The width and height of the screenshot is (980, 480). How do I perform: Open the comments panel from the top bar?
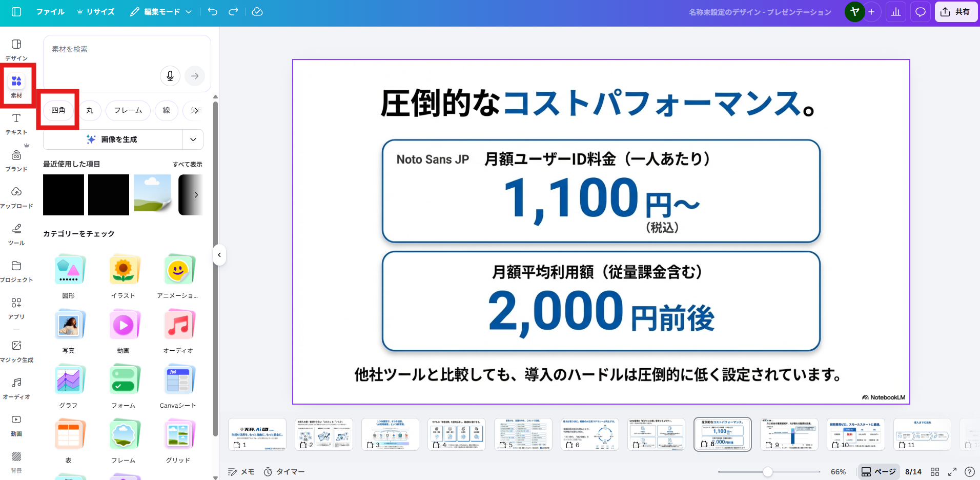pyautogui.click(x=920, y=11)
